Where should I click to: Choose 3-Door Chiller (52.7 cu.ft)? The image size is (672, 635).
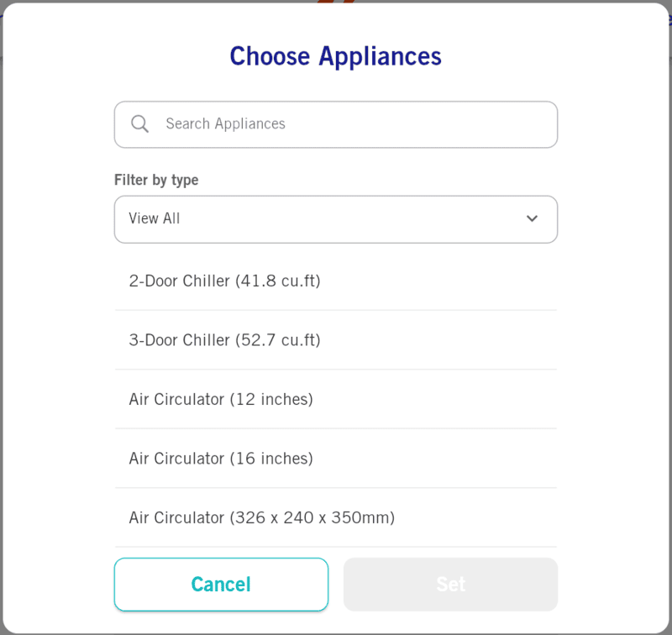224,340
